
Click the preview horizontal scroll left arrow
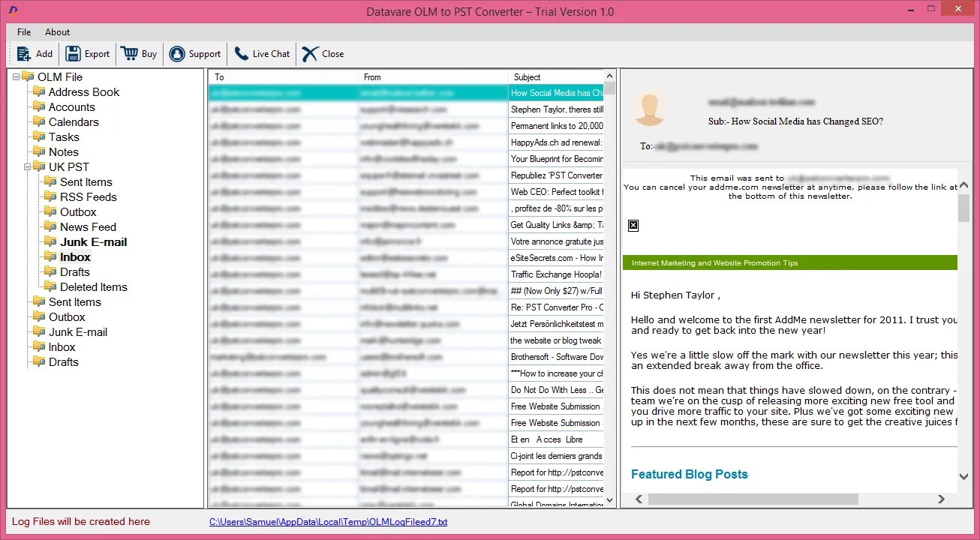coord(639,499)
